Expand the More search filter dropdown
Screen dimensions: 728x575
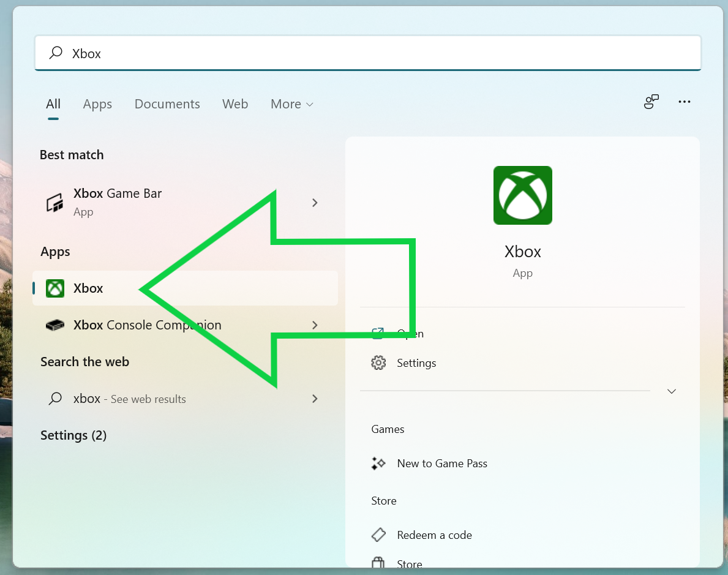[291, 104]
